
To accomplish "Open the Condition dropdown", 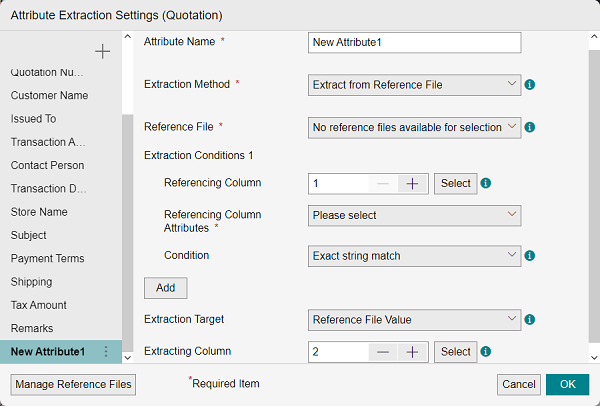I will point(414,256).
